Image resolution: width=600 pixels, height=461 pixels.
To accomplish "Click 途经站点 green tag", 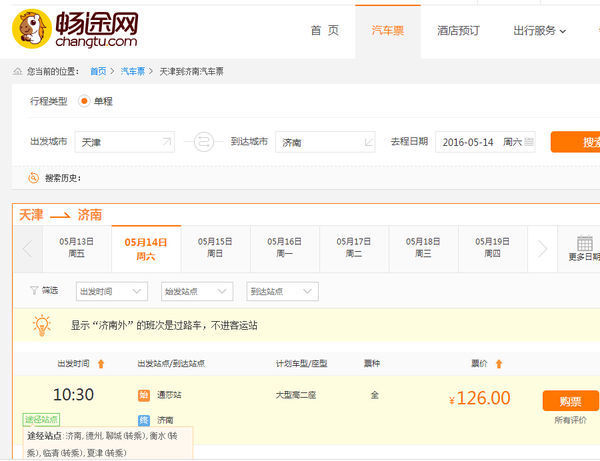I will click(x=41, y=420).
